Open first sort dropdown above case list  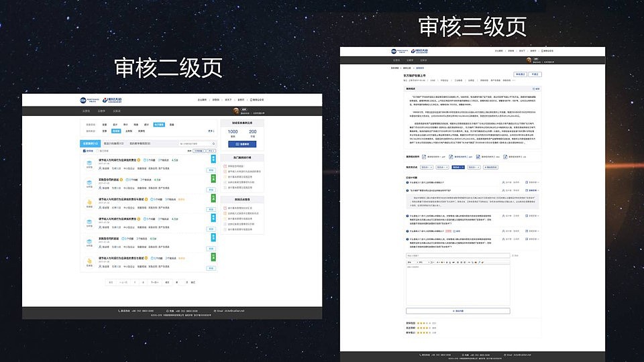tap(199, 151)
